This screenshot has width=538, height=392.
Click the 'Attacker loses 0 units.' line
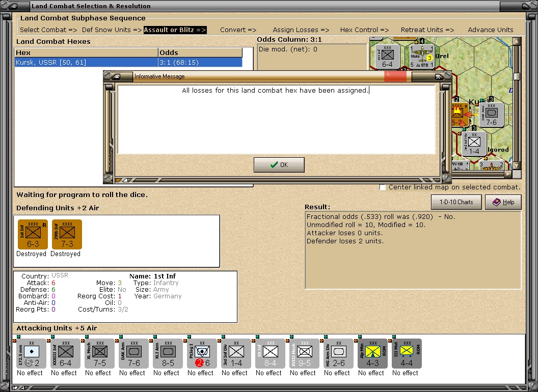[x=344, y=233]
